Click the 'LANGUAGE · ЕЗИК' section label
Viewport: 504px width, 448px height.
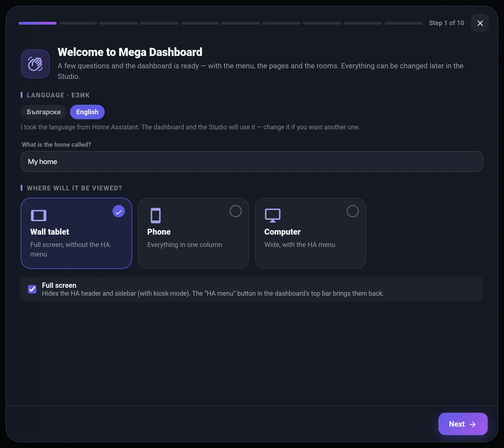58,95
